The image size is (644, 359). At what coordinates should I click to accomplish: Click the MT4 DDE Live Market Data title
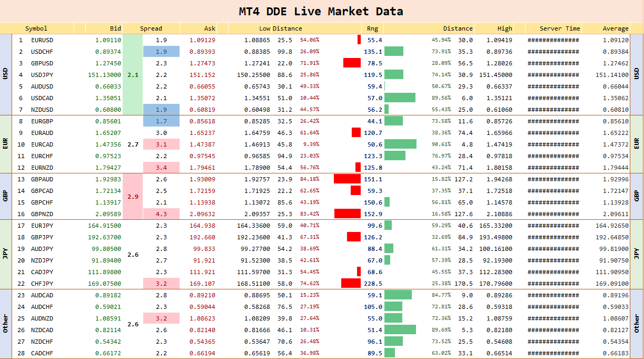coord(321,11)
